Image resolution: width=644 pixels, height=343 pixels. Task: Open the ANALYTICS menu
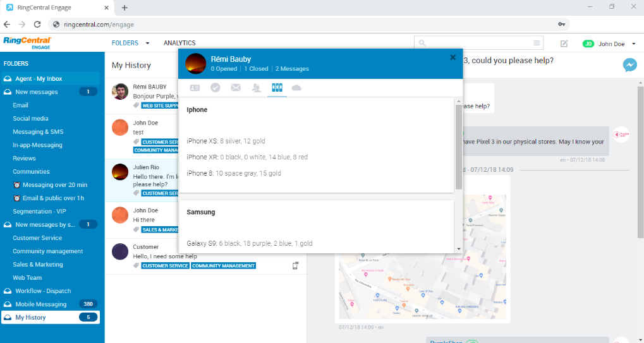tap(179, 43)
